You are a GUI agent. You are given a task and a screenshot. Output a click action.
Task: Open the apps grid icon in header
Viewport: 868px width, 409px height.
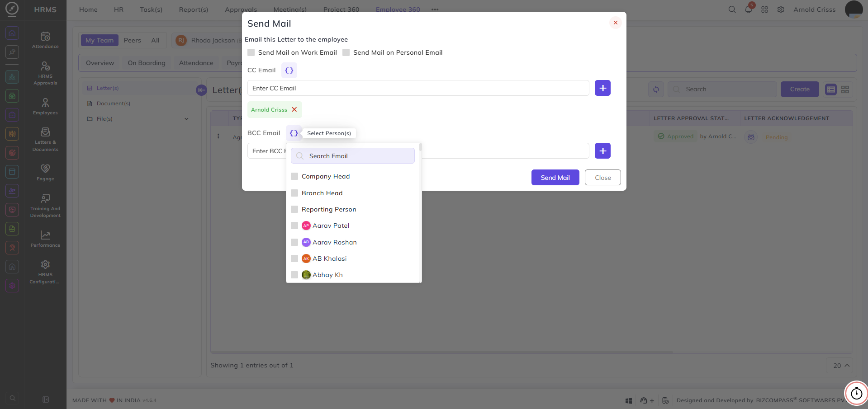764,9
